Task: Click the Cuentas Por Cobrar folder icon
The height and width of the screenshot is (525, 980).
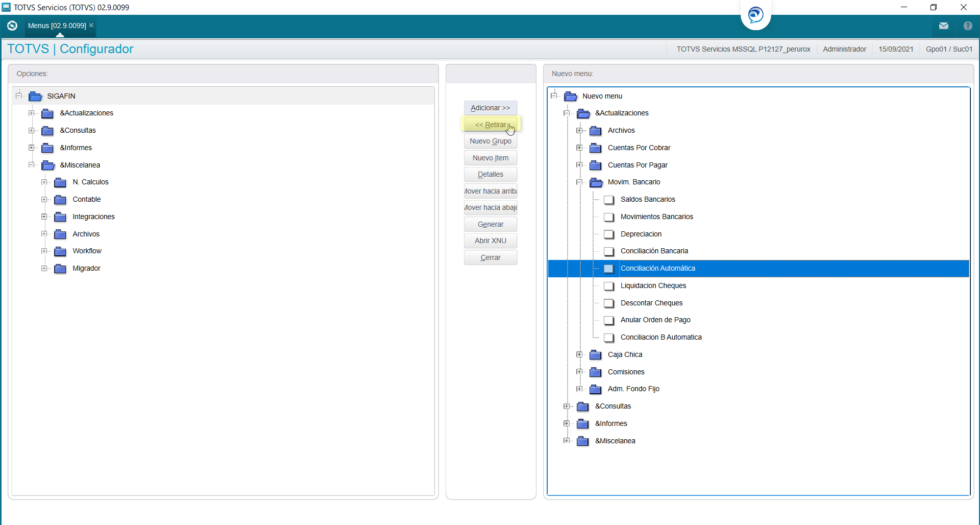Action: point(596,148)
